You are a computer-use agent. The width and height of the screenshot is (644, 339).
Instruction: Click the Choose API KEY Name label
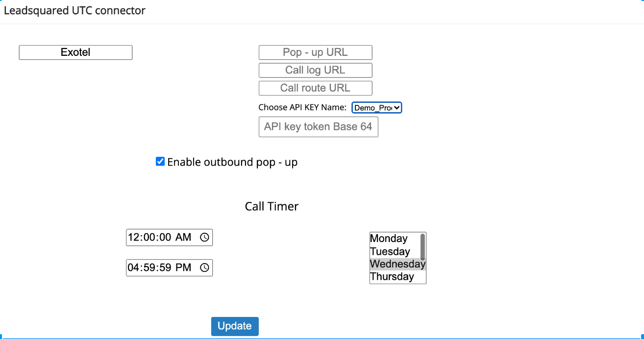(302, 107)
